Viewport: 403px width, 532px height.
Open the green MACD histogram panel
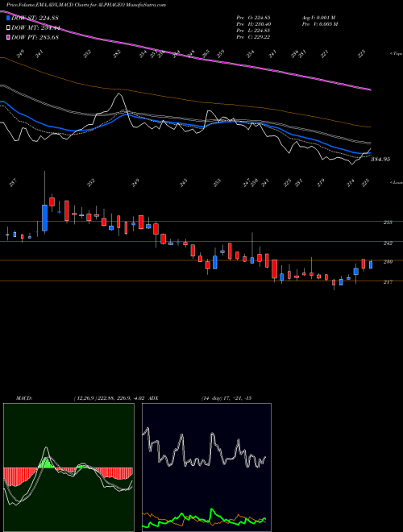pos(69,468)
